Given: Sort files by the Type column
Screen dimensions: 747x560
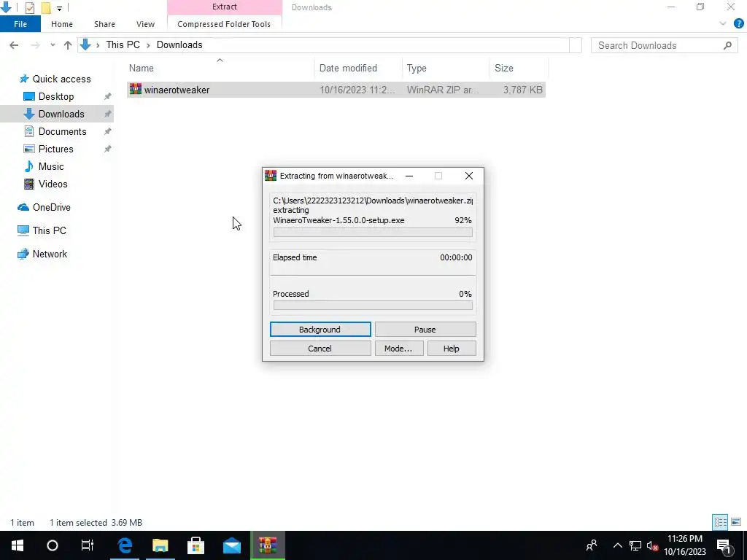Looking at the screenshot, I should pyautogui.click(x=446, y=68).
